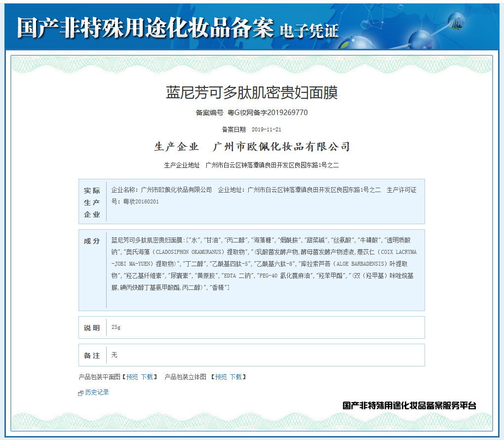Click the 国产非特殊用途化妆品备案 header banner title

(x=145, y=28)
